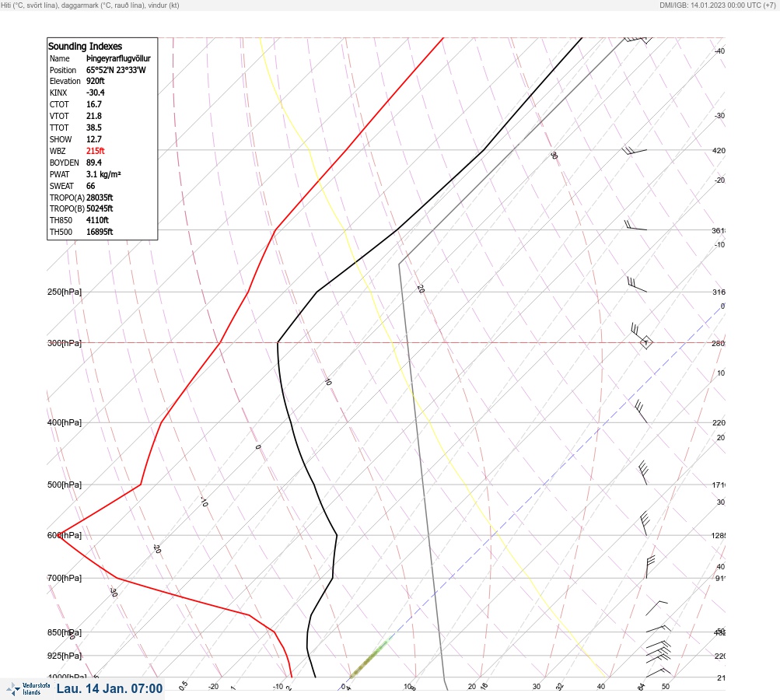
Task: Select the 'Sounding Indexes' box title
Action: tap(85, 46)
